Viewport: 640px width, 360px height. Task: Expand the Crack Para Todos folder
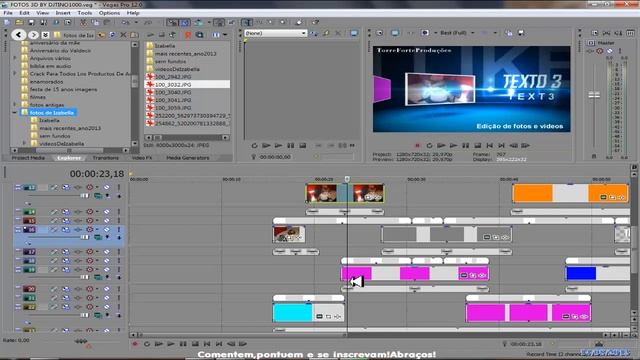(15, 74)
